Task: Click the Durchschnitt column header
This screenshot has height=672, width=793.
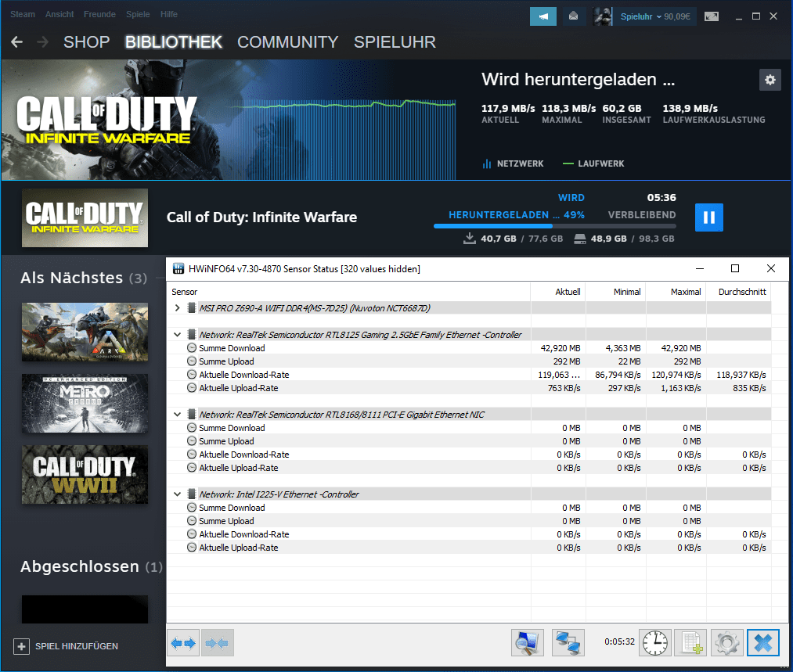Action: (739, 292)
